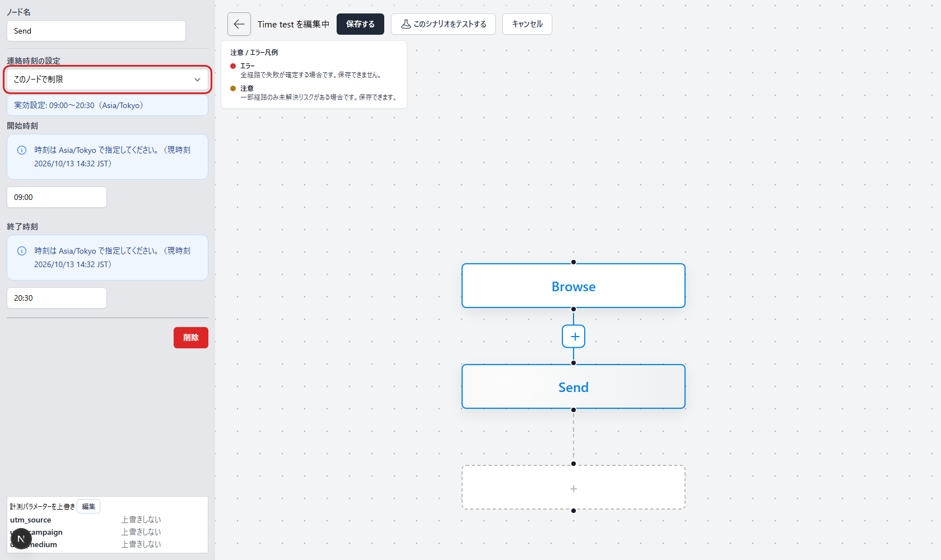Click このシナリオをテストする button
The height and width of the screenshot is (560, 941).
(443, 24)
